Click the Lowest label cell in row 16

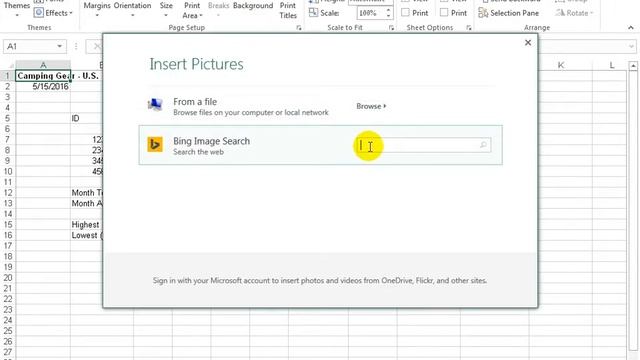87,235
